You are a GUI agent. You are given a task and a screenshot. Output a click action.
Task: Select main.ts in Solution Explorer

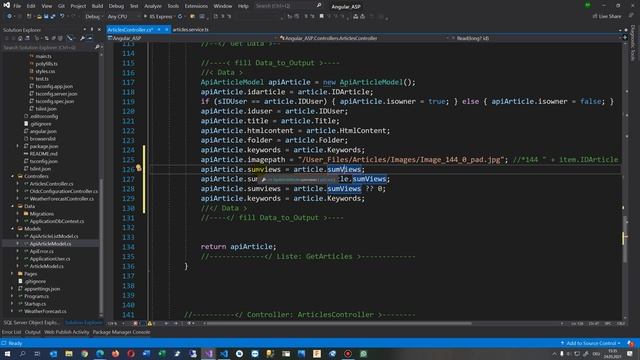click(x=43, y=56)
